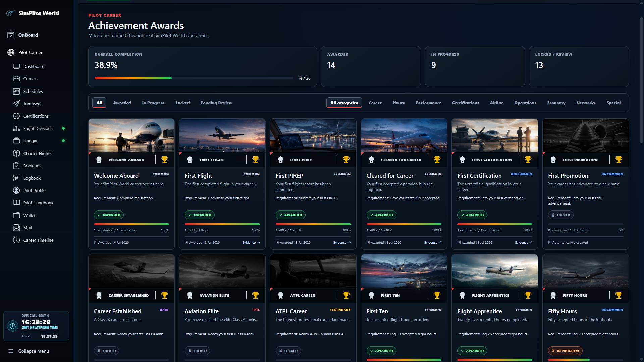
Task: Click the Hangar icon in sidebar
Action: click(16, 141)
